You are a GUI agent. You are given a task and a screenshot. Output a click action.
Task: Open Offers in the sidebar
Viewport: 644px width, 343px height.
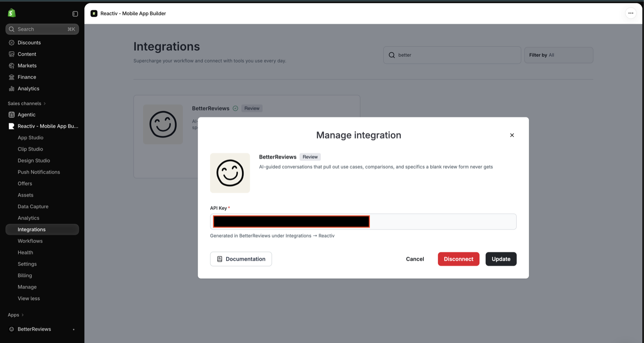25,184
